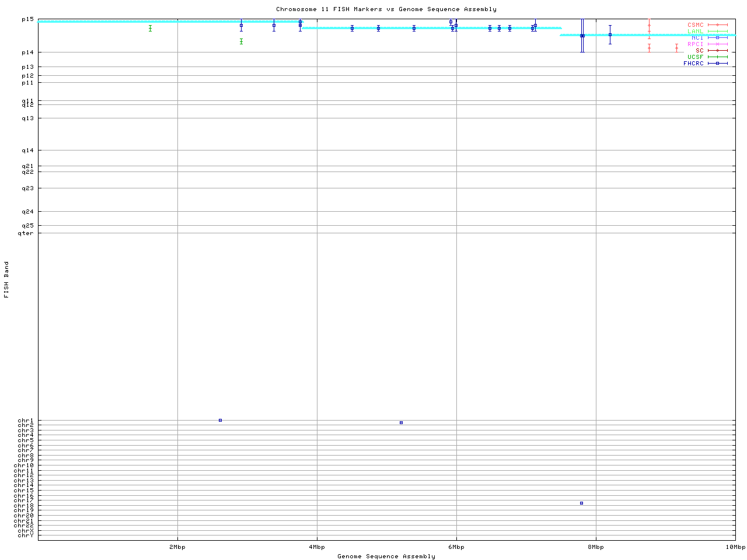Click the cyan band segment at p15
This screenshot has width=747, height=560.
click(x=169, y=22)
